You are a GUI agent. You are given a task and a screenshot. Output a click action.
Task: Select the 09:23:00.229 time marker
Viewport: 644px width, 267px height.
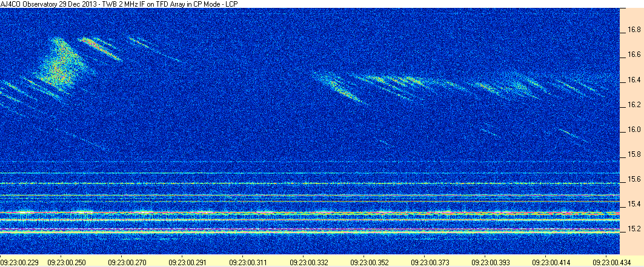click(x=18, y=261)
